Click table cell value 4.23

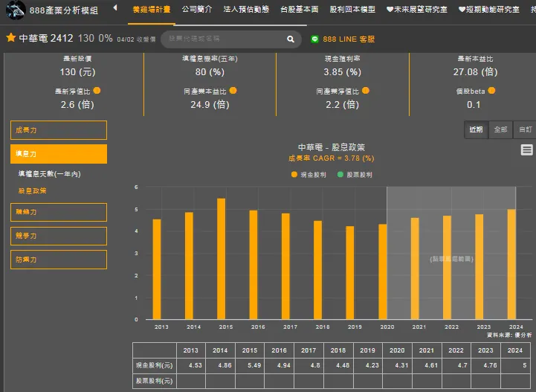[372, 365]
